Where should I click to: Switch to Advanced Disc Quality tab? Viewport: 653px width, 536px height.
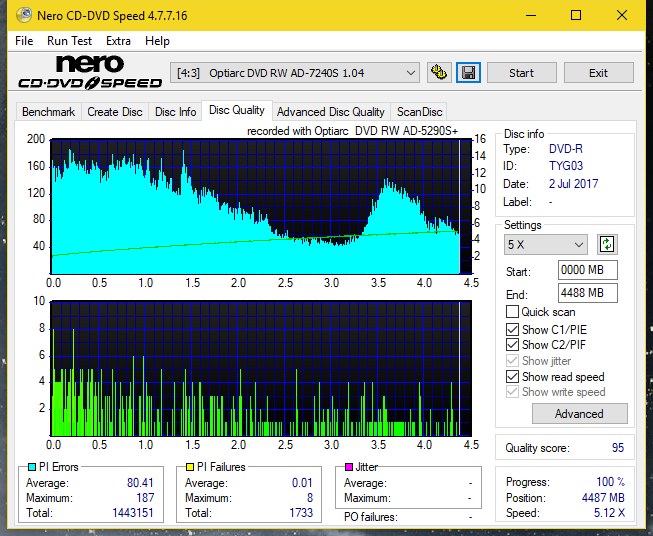[x=331, y=112]
